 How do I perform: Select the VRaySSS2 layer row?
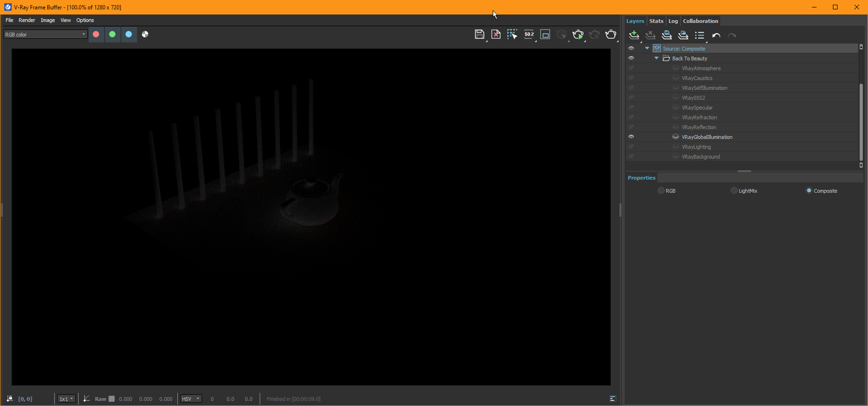[742, 97]
